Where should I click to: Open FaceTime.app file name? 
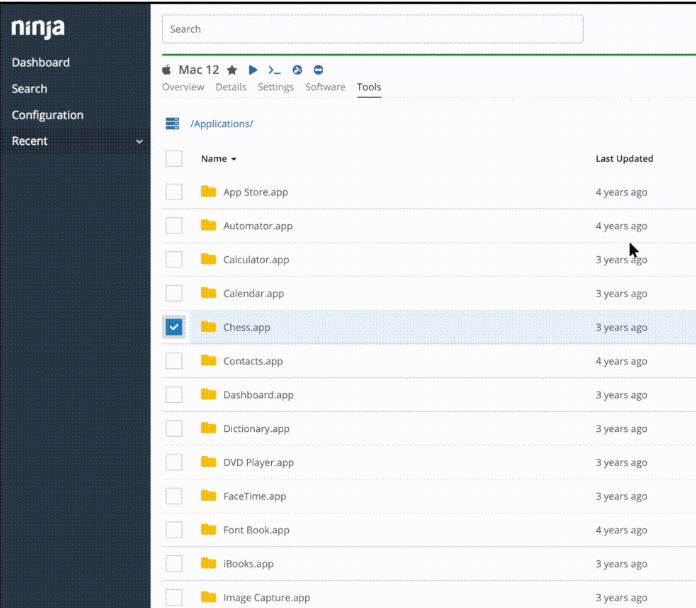tap(255, 496)
